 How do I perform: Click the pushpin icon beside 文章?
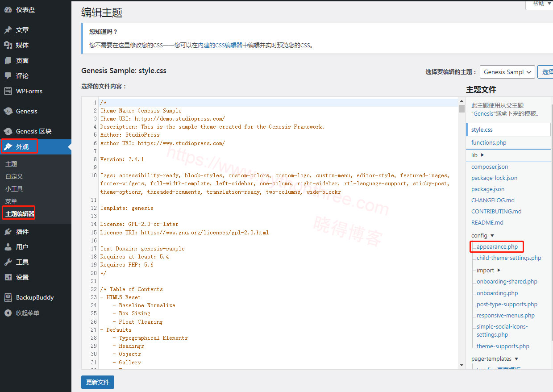coord(8,30)
